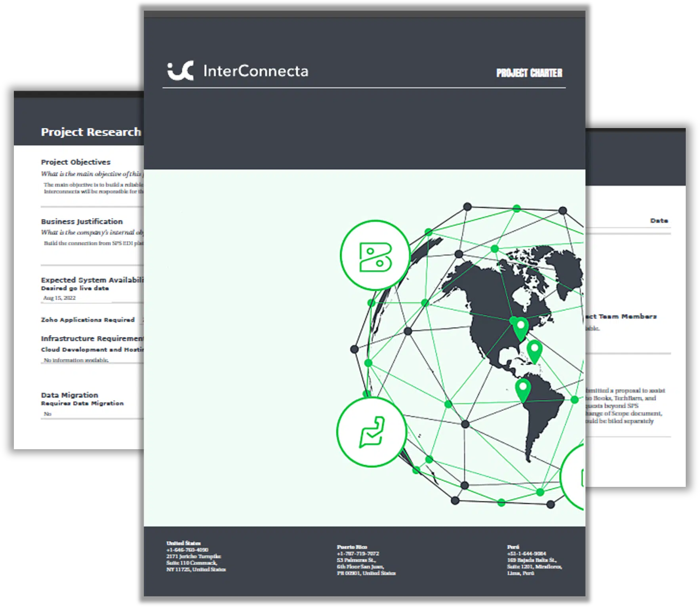Click the Zoho Sign circle icon
This screenshot has width=700, height=607.
pyautogui.click(x=371, y=432)
